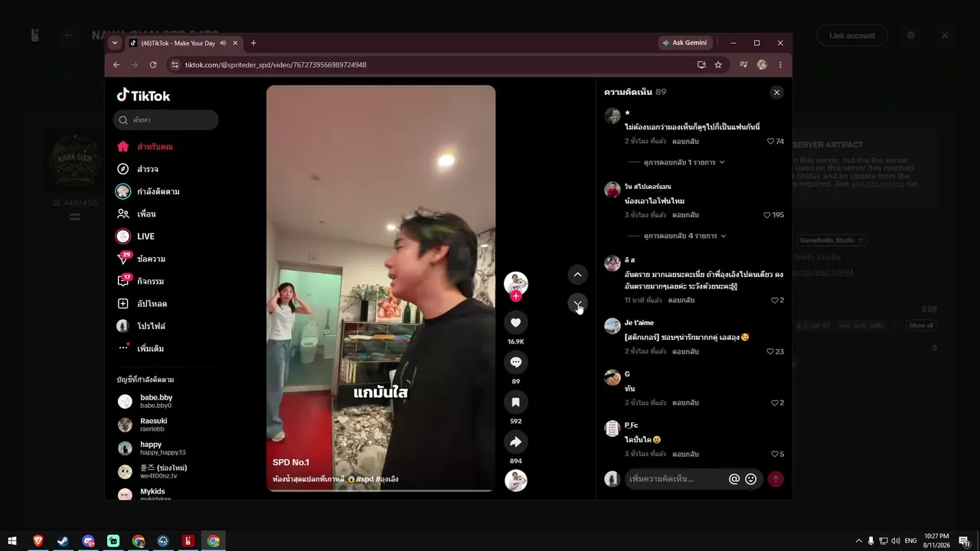Go to previous video with up arrow
This screenshot has height=551, width=980.
pos(577,275)
